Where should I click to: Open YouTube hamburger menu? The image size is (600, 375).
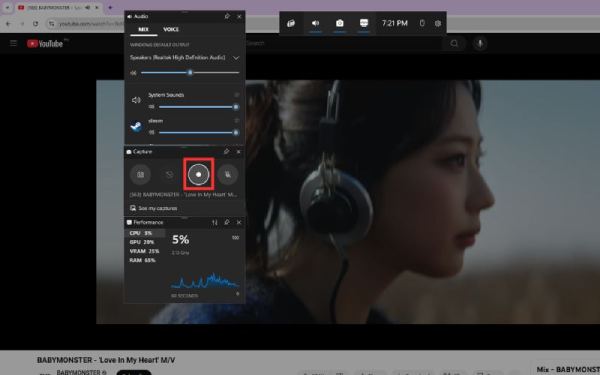click(x=13, y=43)
